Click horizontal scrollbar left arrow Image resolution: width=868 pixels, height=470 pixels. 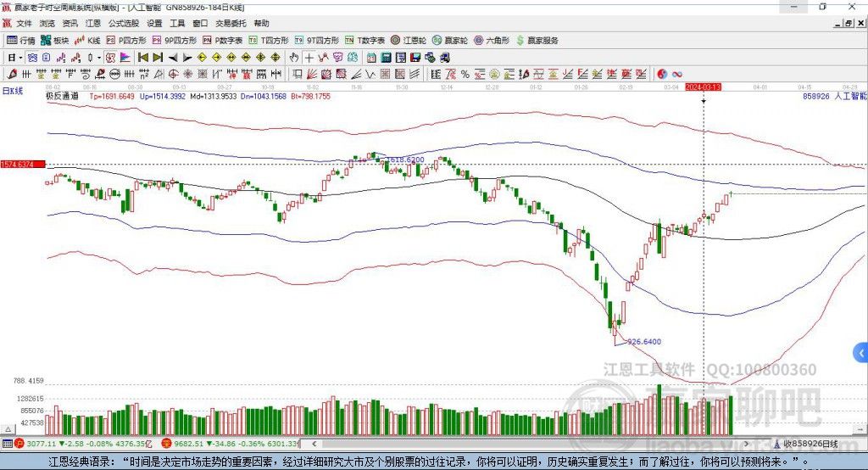click(314, 444)
